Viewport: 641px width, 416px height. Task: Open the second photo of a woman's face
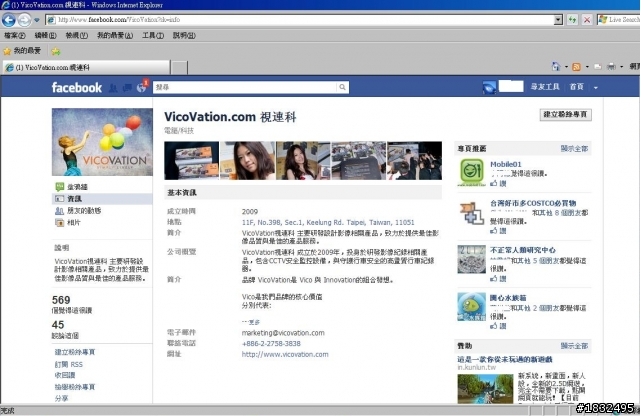tap(247, 161)
